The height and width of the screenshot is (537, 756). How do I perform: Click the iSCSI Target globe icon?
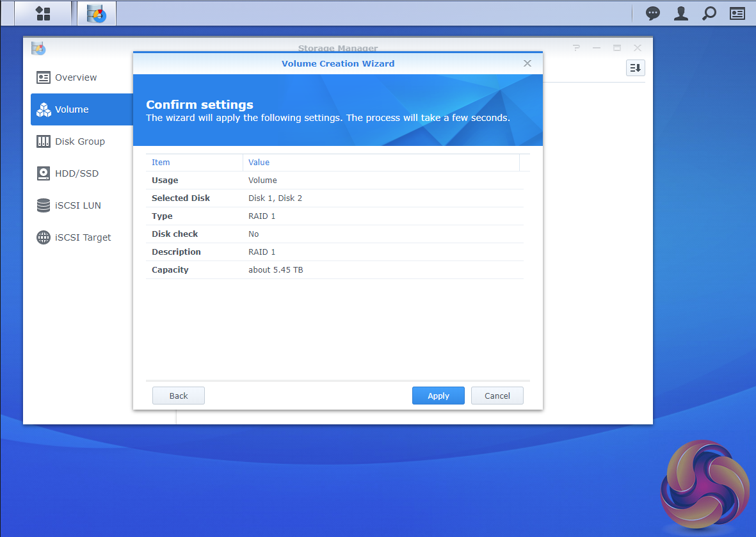[44, 237]
